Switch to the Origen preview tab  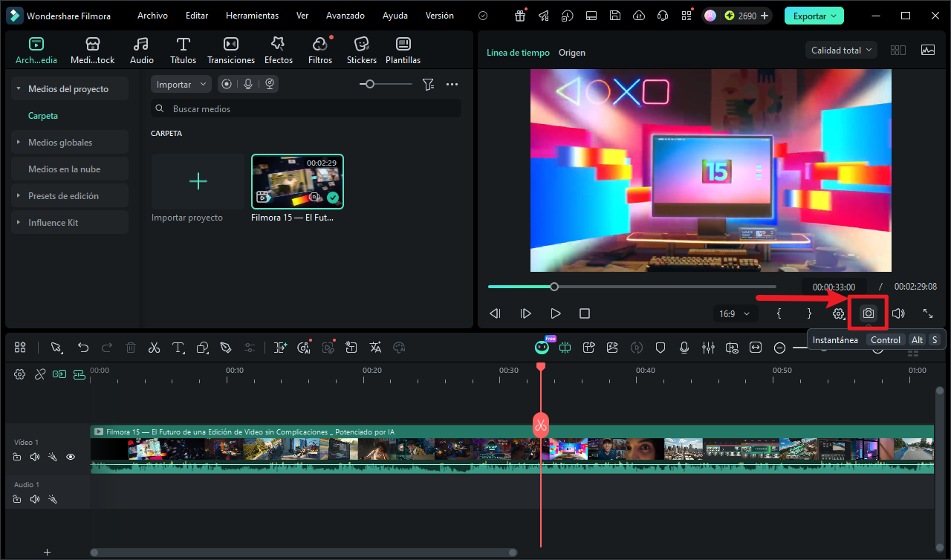(572, 53)
